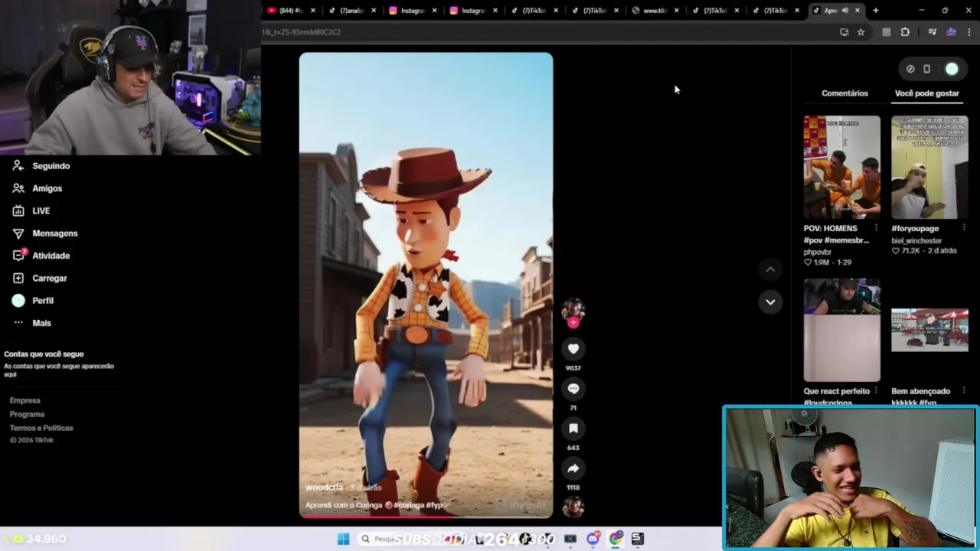The width and height of the screenshot is (980, 551).
Task: Seek in the video progress bar
Action: tap(426, 517)
